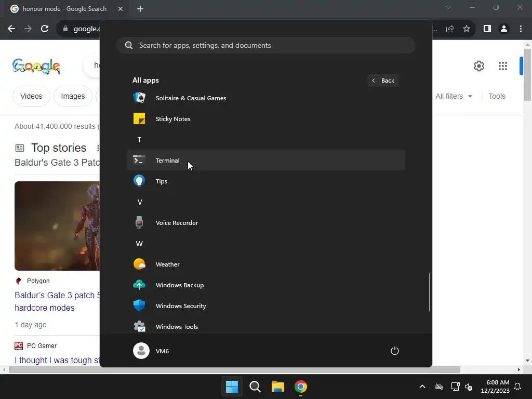Expand the All filters dropdown

coord(454,96)
